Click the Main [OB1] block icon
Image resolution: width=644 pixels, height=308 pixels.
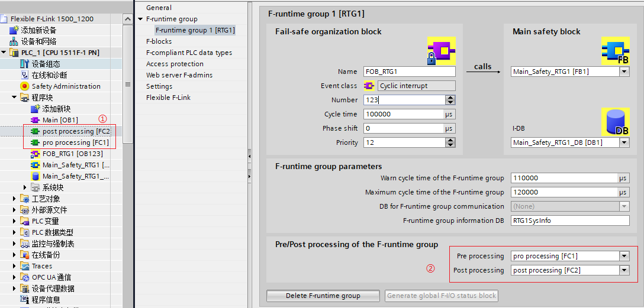35,120
